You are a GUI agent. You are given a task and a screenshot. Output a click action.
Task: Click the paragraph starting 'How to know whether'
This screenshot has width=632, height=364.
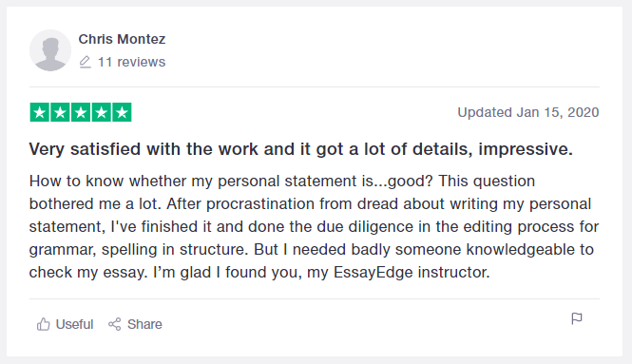tap(314, 226)
